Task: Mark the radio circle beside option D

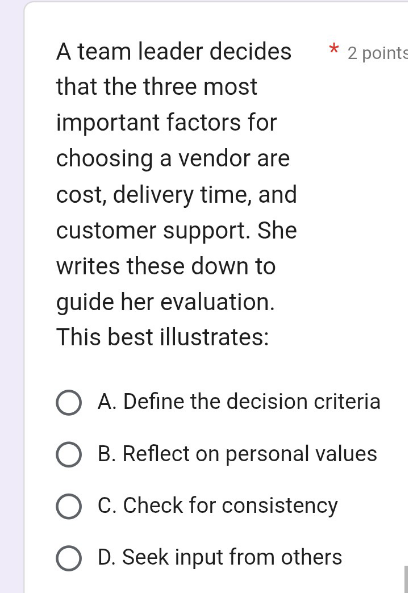Action: [x=69, y=558]
